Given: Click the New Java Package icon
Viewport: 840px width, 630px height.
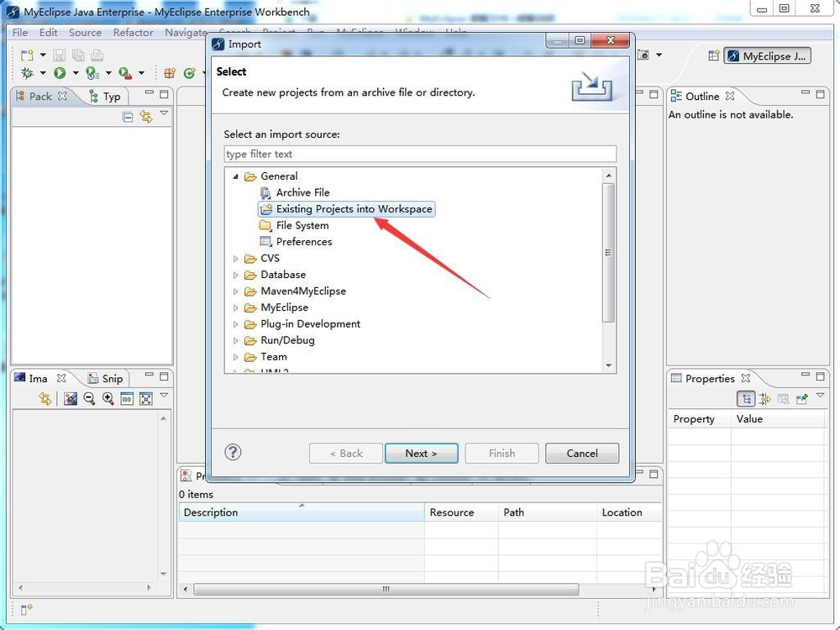Looking at the screenshot, I should coord(170,73).
